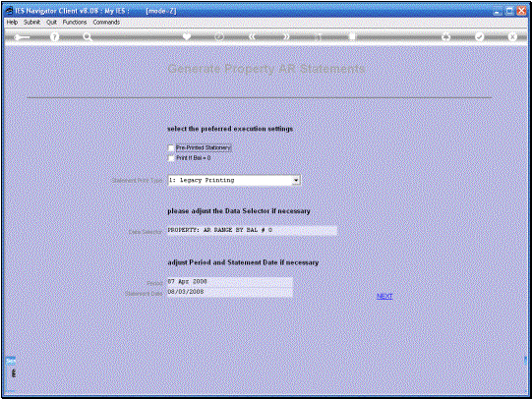Click the Statement Date field

click(x=230, y=292)
